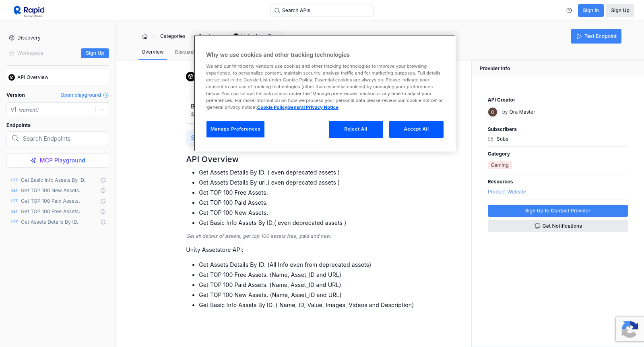Click the API Overview icon

[12, 77]
